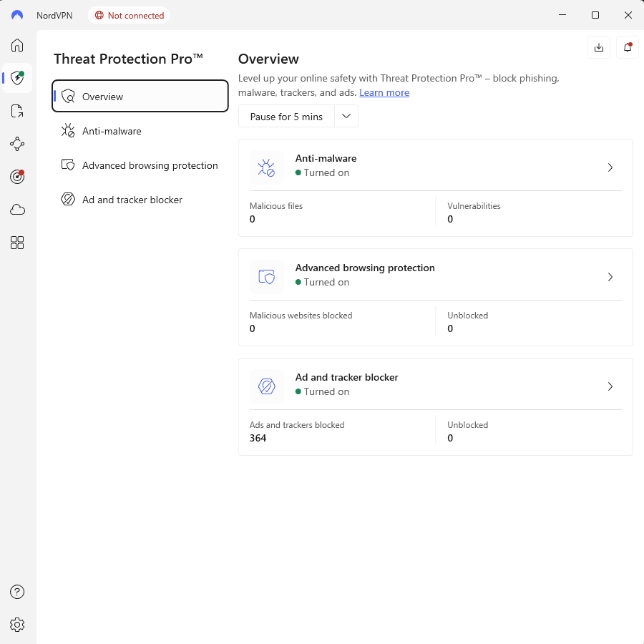Follow the Learn more link
Image resolution: width=644 pixels, height=644 pixels.
click(x=384, y=92)
